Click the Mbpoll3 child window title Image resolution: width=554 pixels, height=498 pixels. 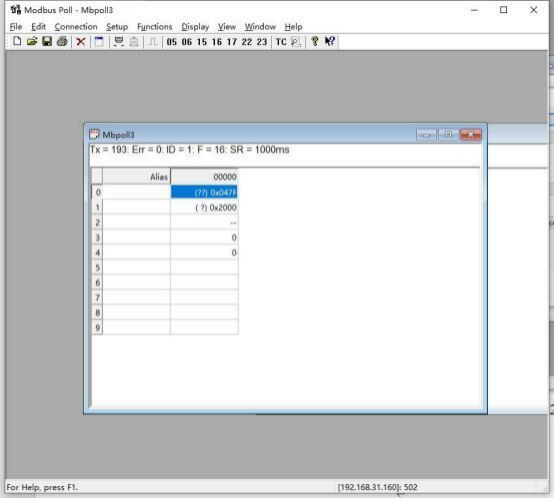click(118, 135)
